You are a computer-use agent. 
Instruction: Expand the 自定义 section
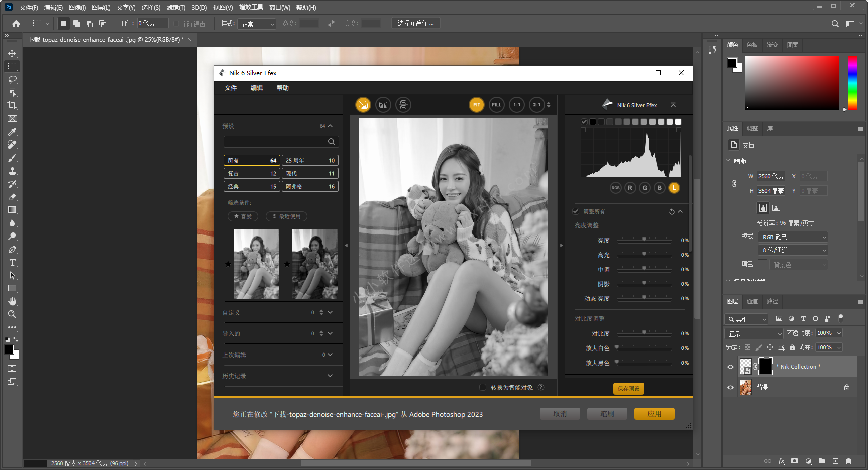pos(330,312)
